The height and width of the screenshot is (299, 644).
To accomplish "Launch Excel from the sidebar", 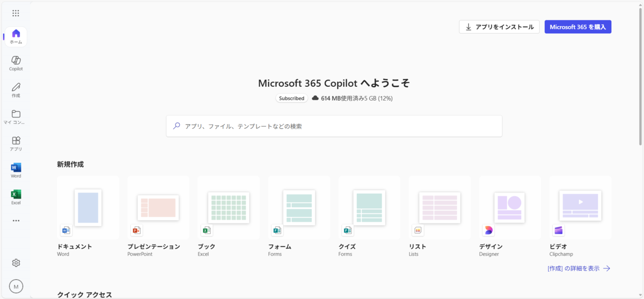I will coord(16,198).
